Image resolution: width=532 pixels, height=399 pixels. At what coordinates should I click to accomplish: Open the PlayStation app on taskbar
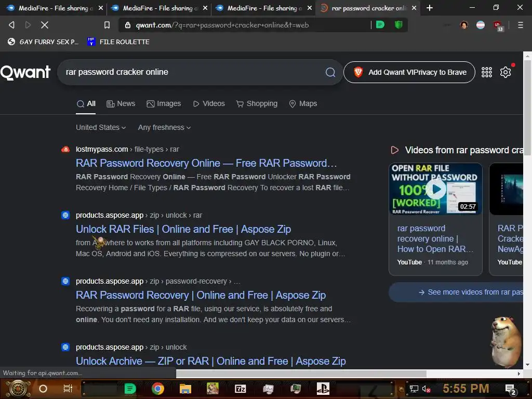tap(323, 389)
